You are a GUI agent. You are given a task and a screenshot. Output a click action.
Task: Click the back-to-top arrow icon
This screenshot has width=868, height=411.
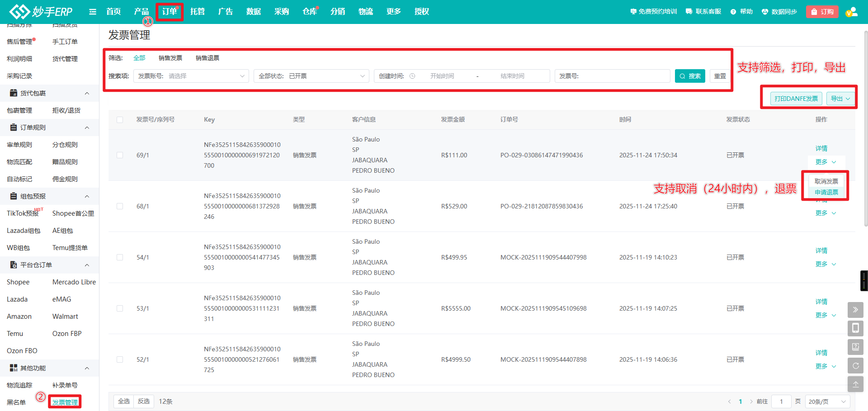click(855, 384)
